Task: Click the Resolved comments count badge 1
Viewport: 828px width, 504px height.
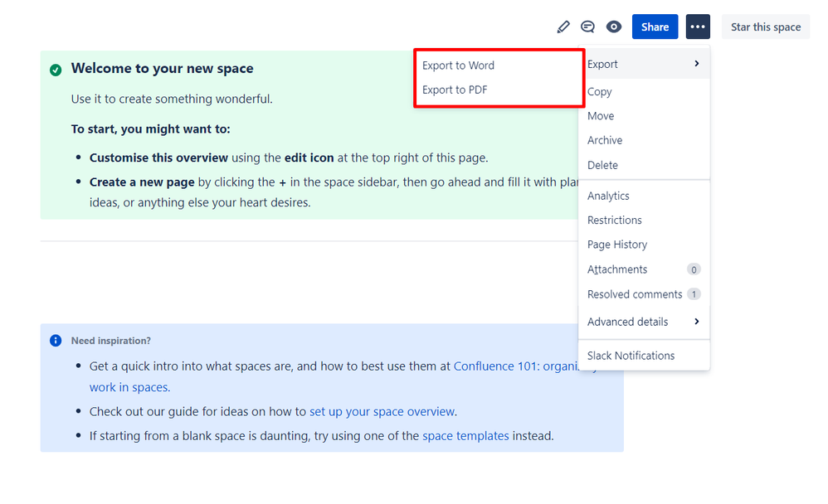Action: pos(694,294)
